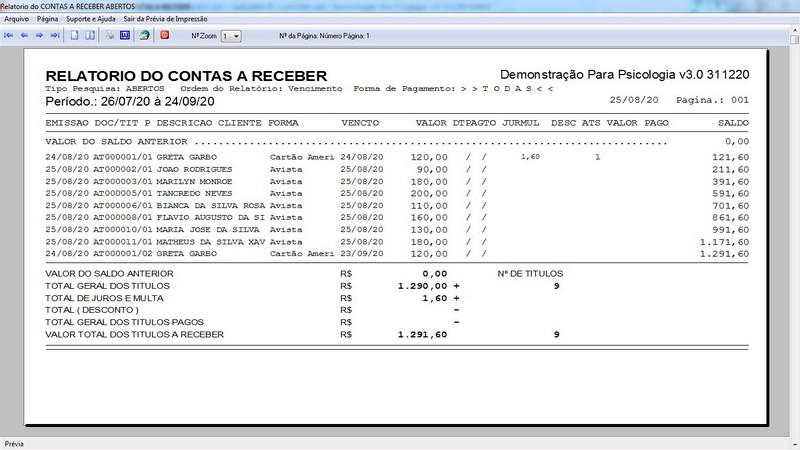This screenshot has height=450, width=800.
Task: Go to the first page arrow icon
Action: click(x=9, y=36)
